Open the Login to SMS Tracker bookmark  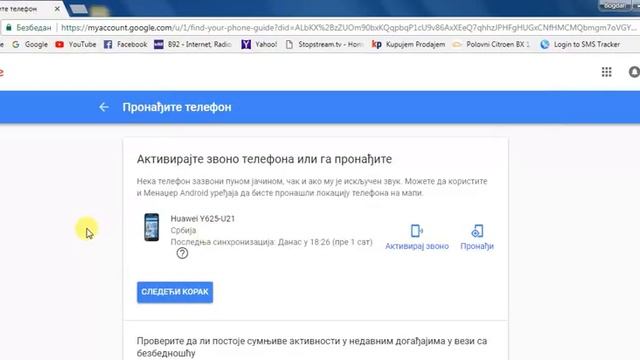(580, 44)
